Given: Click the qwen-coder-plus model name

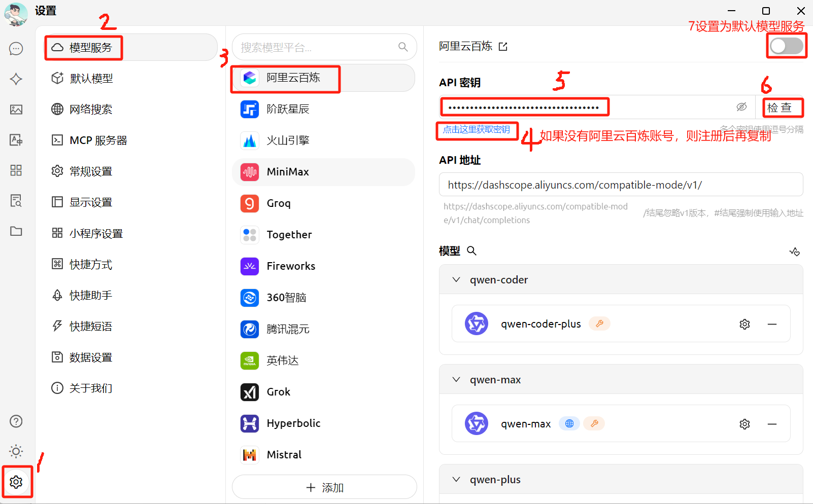Looking at the screenshot, I should pos(541,324).
